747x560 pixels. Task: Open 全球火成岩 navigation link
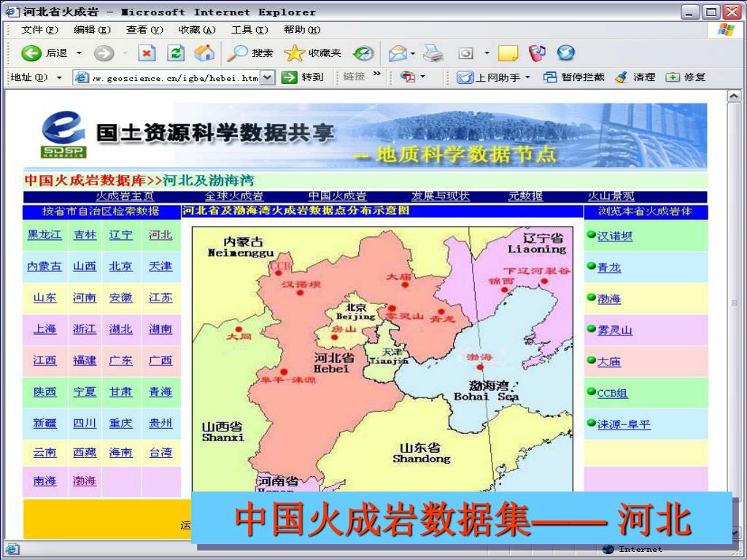tap(233, 196)
